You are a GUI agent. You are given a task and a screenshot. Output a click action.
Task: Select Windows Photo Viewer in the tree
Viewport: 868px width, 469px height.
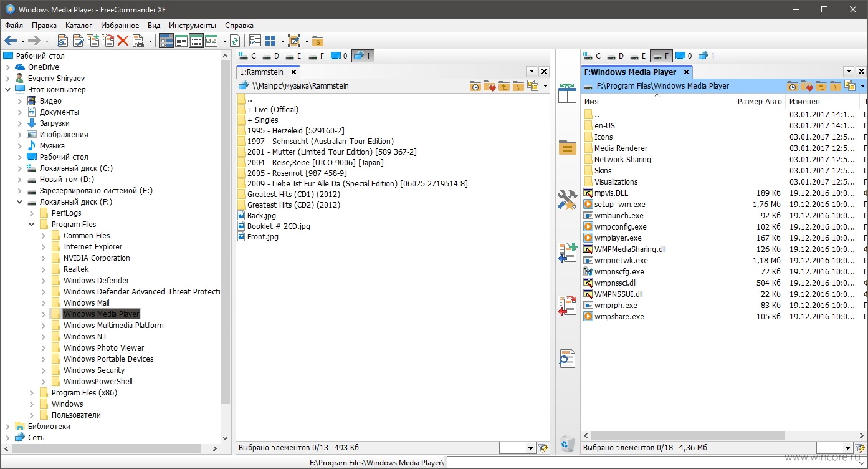tap(103, 348)
